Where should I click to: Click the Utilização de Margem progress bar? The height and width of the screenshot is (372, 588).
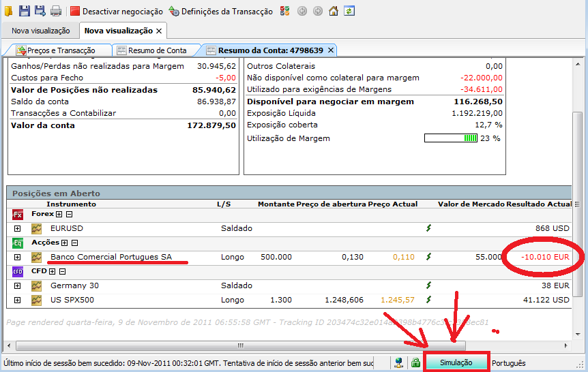(451, 138)
